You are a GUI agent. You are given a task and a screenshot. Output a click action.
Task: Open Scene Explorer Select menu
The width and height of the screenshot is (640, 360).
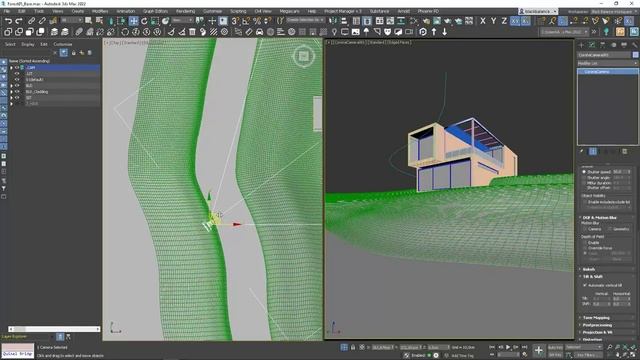coord(10,44)
